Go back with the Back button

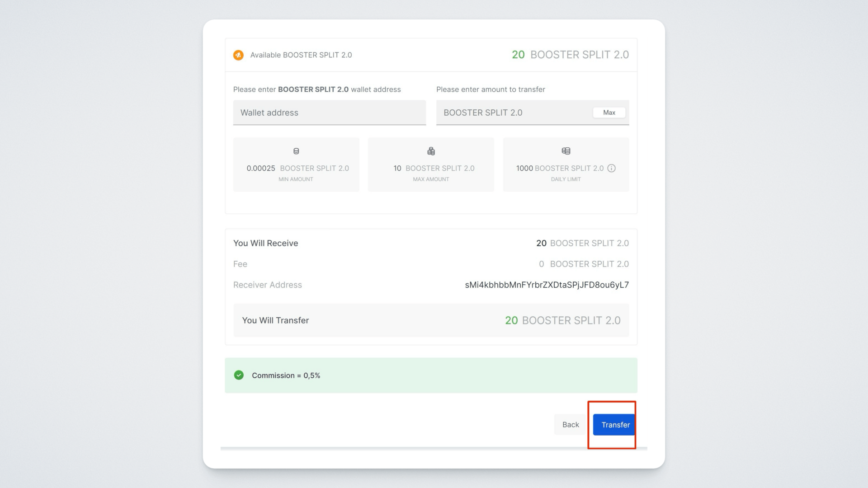[x=570, y=425]
